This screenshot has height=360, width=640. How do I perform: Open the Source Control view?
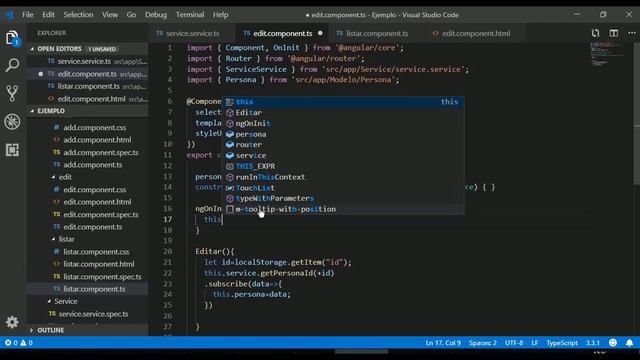[12, 93]
